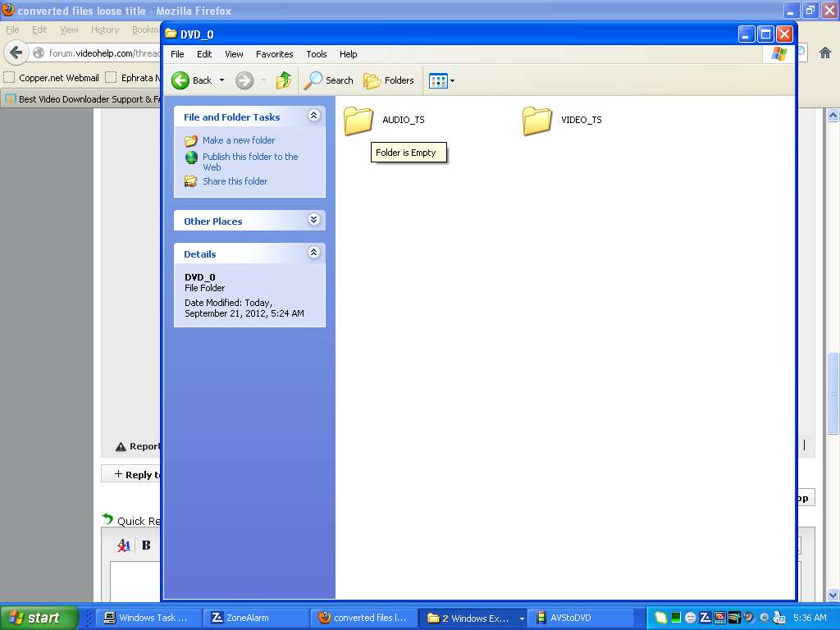This screenshot has width=840, height=630.
Task: Expand the Other Places panel
Action: [314, 220]
